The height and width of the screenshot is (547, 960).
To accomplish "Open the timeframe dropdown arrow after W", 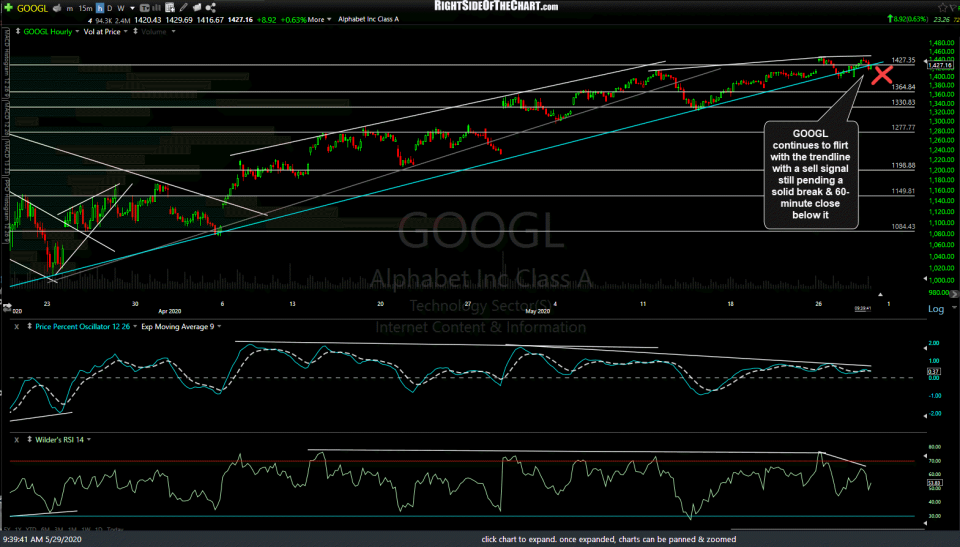I will click(x=132, y=8).
